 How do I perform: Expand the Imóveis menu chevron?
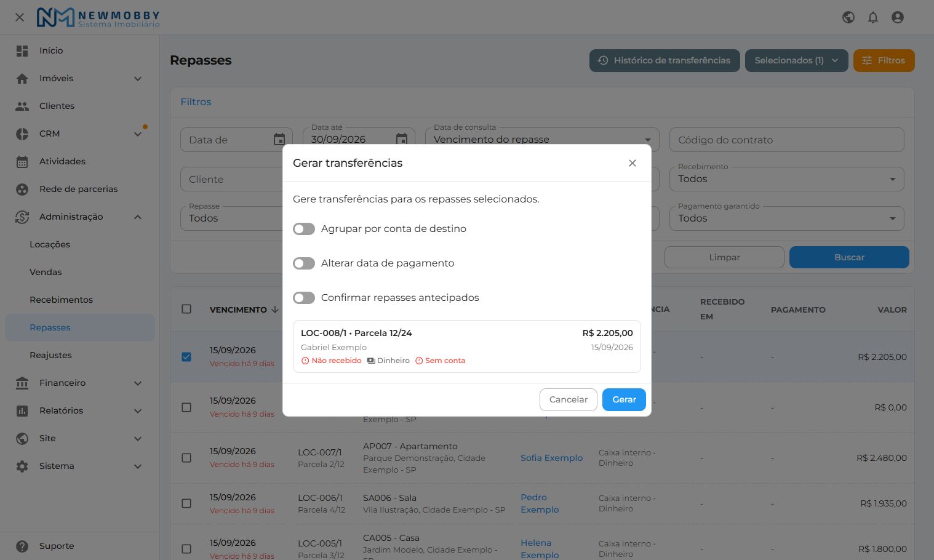pos(138,78)
